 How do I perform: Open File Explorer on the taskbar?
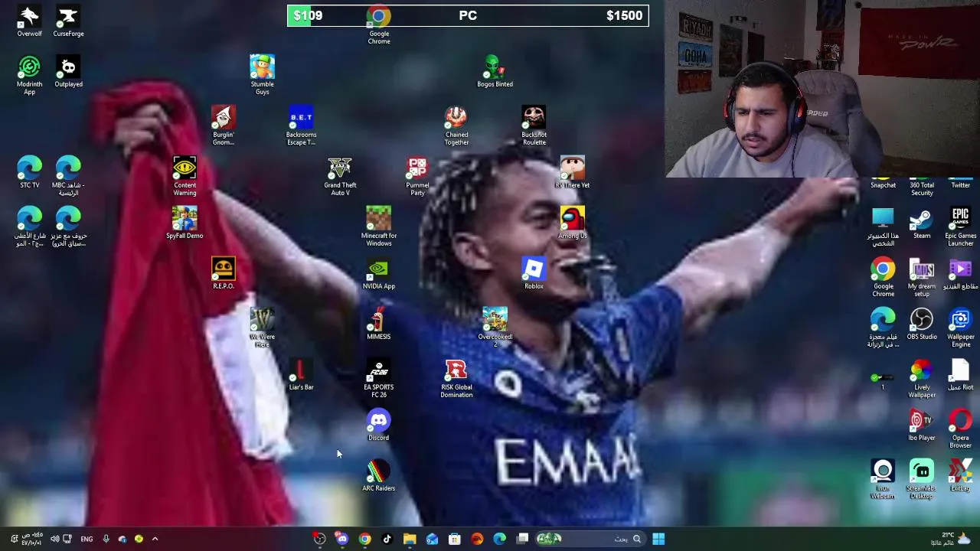click(x=410, y=539)
